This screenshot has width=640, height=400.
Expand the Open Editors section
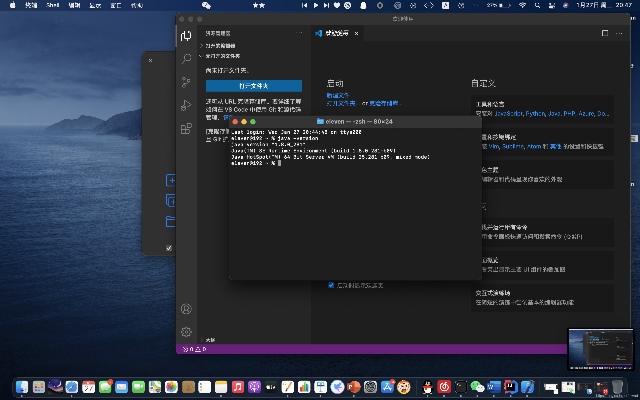point(220,46)
